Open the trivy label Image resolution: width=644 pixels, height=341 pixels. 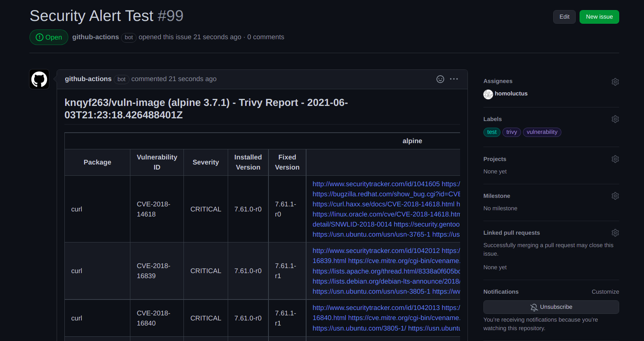click(512, 132)
